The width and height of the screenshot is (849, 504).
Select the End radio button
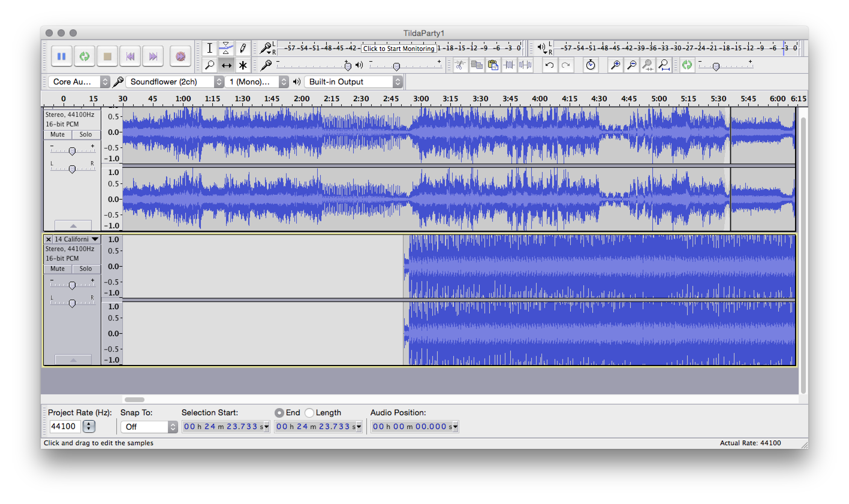pyautogui.click(x=279, y=413)
